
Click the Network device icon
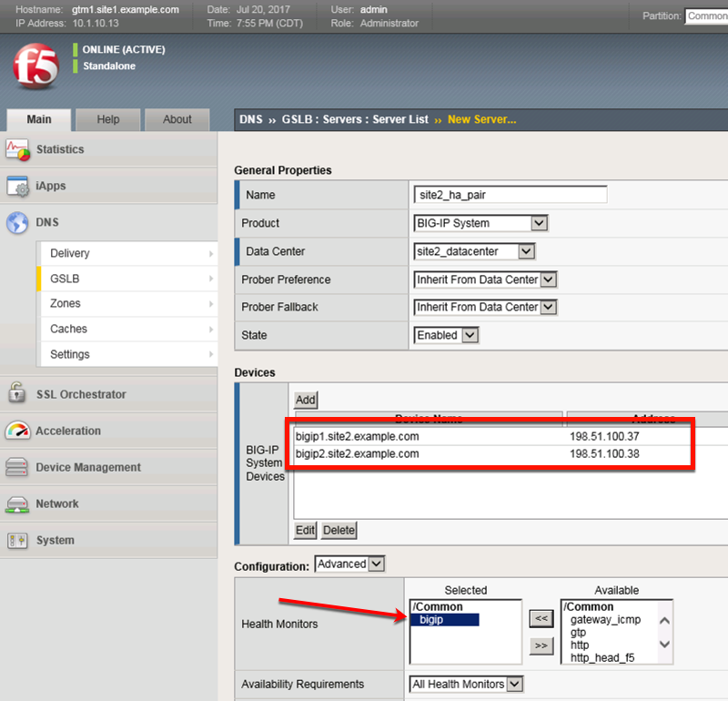pos(17,504)
